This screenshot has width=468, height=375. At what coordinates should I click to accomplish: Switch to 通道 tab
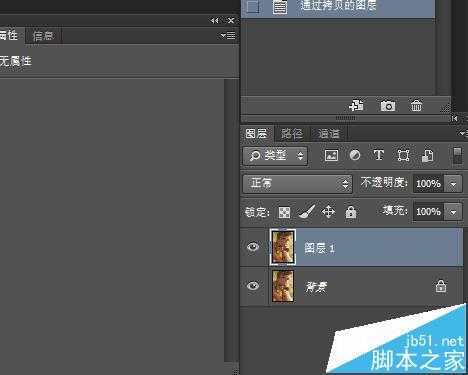(329, 134)
